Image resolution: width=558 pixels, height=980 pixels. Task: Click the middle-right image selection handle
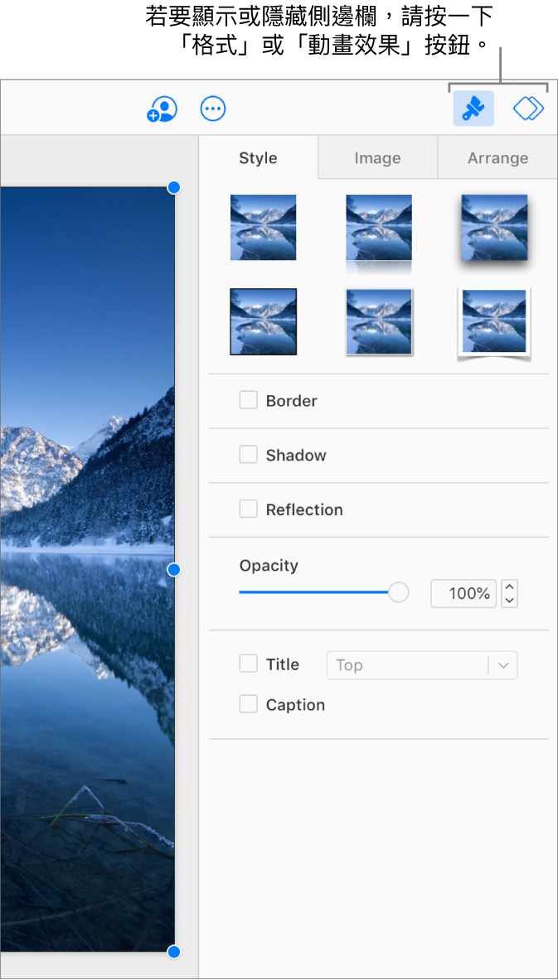175,569
